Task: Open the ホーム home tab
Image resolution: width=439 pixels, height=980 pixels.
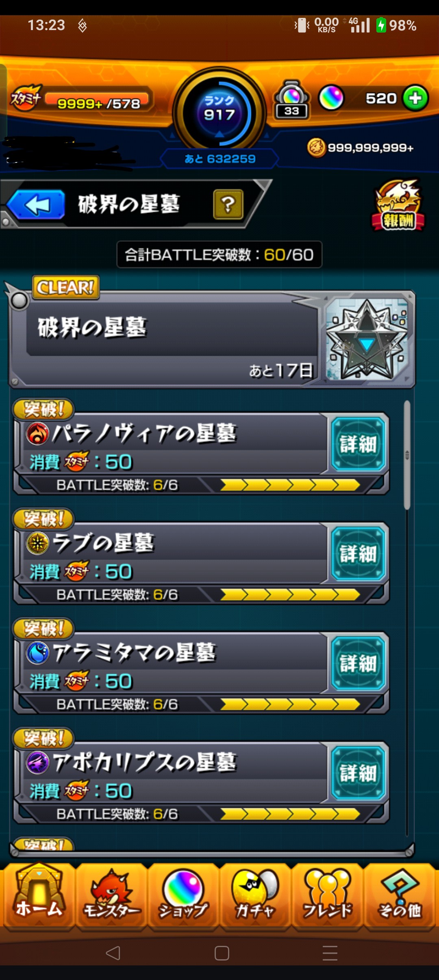Action: coord(39,896)
